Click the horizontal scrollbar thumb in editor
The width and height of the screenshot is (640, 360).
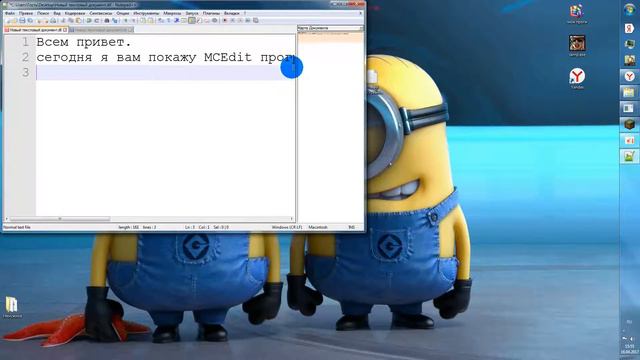coord(60,219)
